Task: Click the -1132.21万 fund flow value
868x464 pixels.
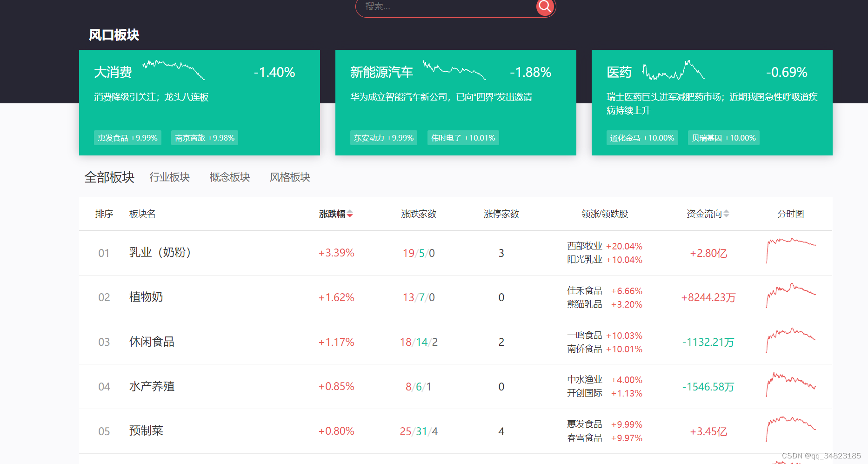Action: 708,342
